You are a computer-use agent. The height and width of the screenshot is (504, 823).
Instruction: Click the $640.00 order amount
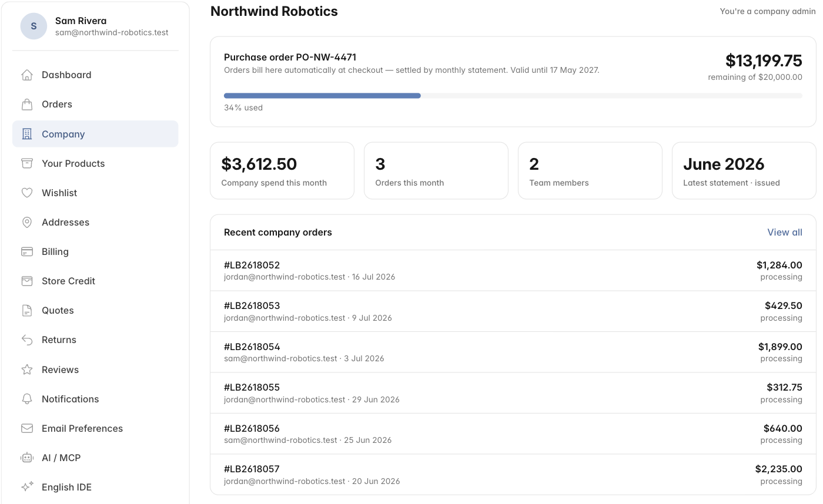[782, 428]
